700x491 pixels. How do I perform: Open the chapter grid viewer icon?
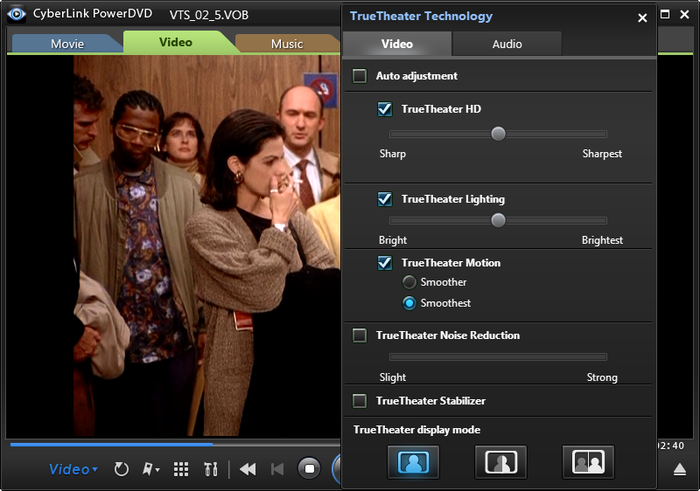(181, 469)
